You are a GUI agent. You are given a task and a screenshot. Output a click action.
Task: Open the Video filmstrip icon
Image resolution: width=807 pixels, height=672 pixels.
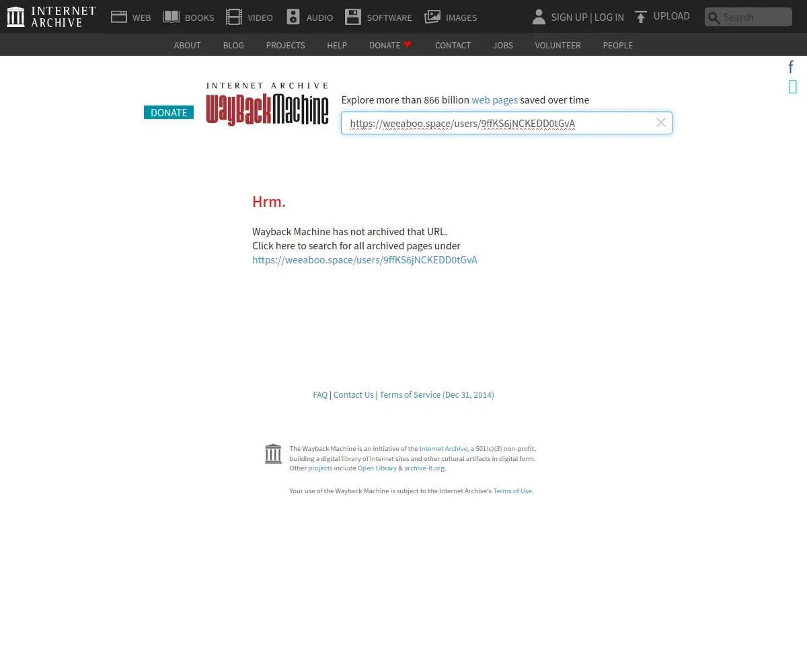(234, 17)
